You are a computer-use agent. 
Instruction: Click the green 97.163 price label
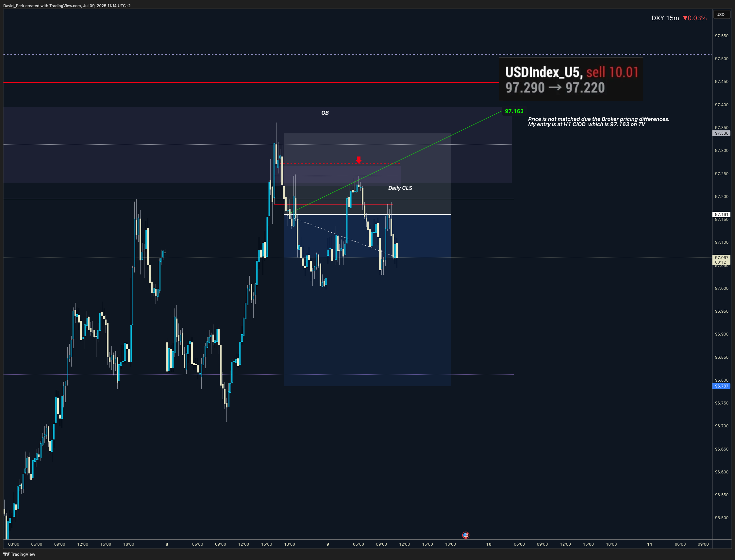point(514,111)
